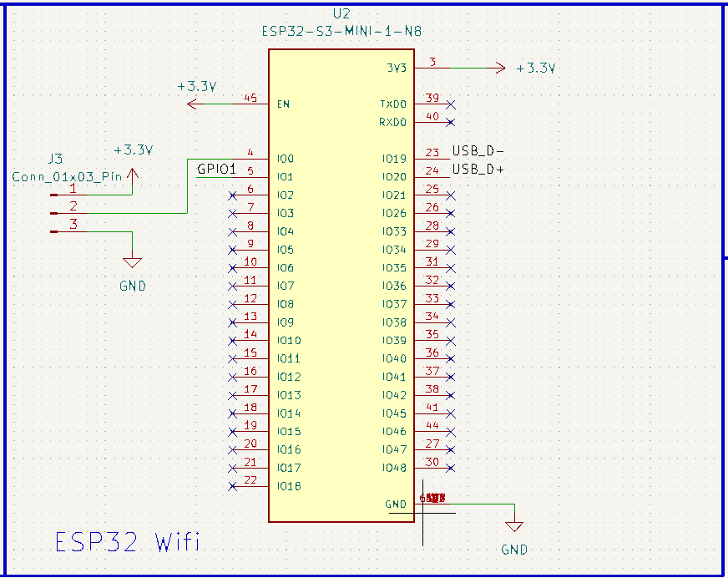The width and height of the screenshot is (728, 578).
Task: Select the Conn_01x03_Pin value text
Action: click(x=67, y=176)
